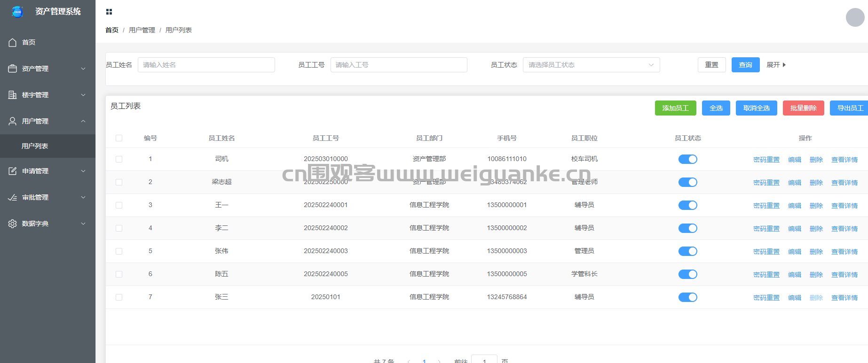Open the 员工状态 dropdown selector
The height and width of the screenshot is (363, 868).
pos(591,65)
